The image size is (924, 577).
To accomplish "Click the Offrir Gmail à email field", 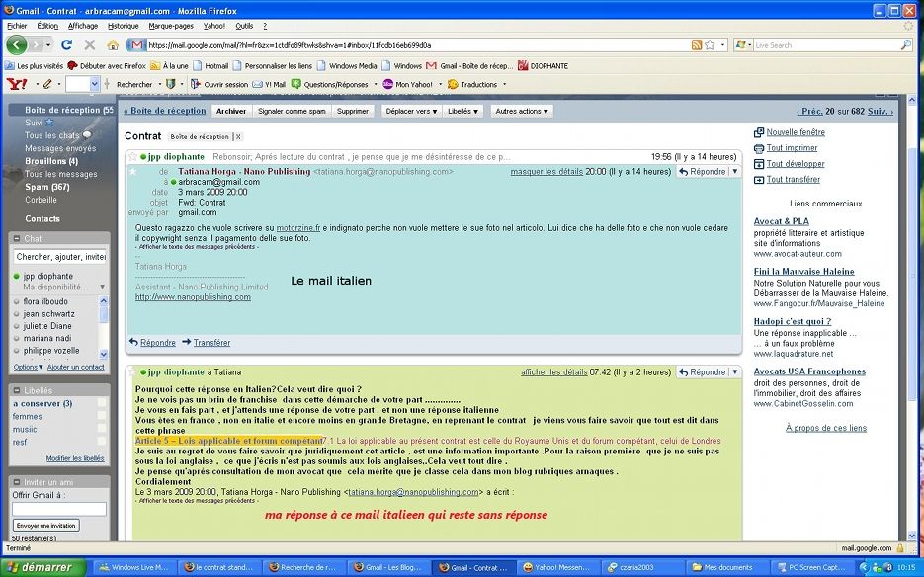I will pos(59,509).
